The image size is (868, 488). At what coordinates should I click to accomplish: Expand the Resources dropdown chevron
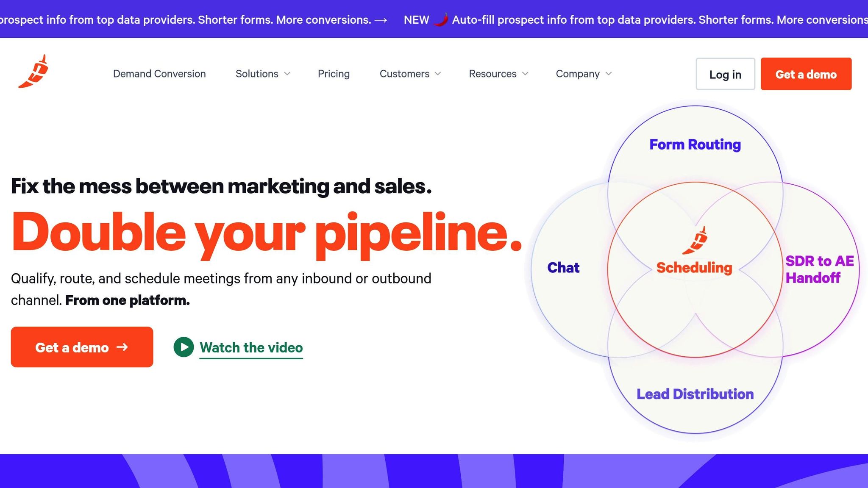pyautogui.click(x=526, y=74)
